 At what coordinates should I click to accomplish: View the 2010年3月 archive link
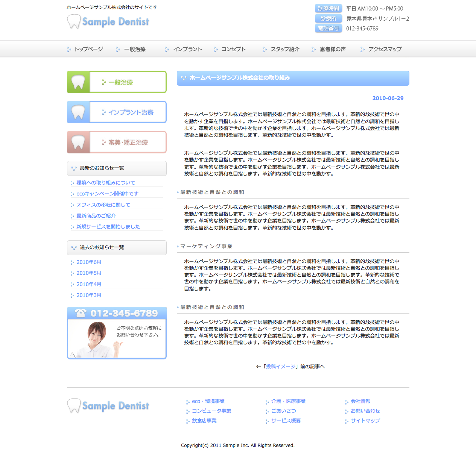tap(89, 295)
